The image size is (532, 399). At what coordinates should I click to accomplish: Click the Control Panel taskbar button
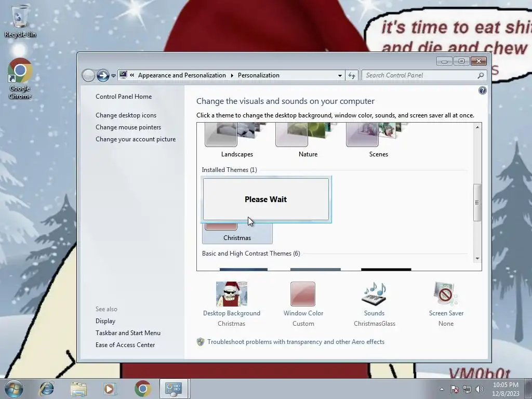[x=174, y=389]
